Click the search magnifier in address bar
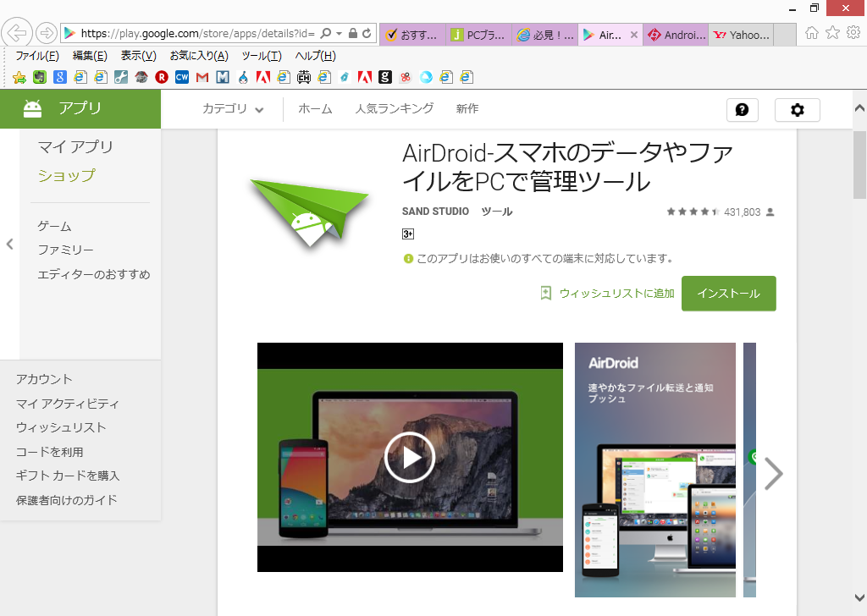 (326, 33)
